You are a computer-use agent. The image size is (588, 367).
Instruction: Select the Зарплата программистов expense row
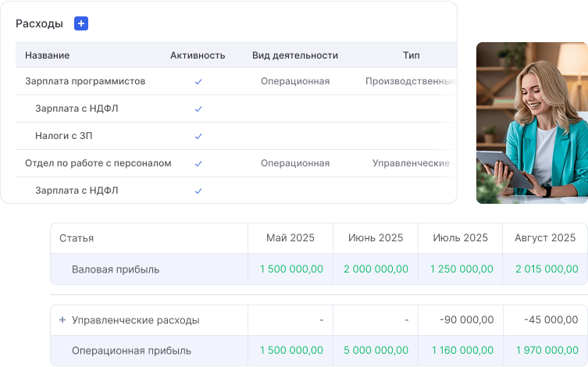tap(85, 81)
